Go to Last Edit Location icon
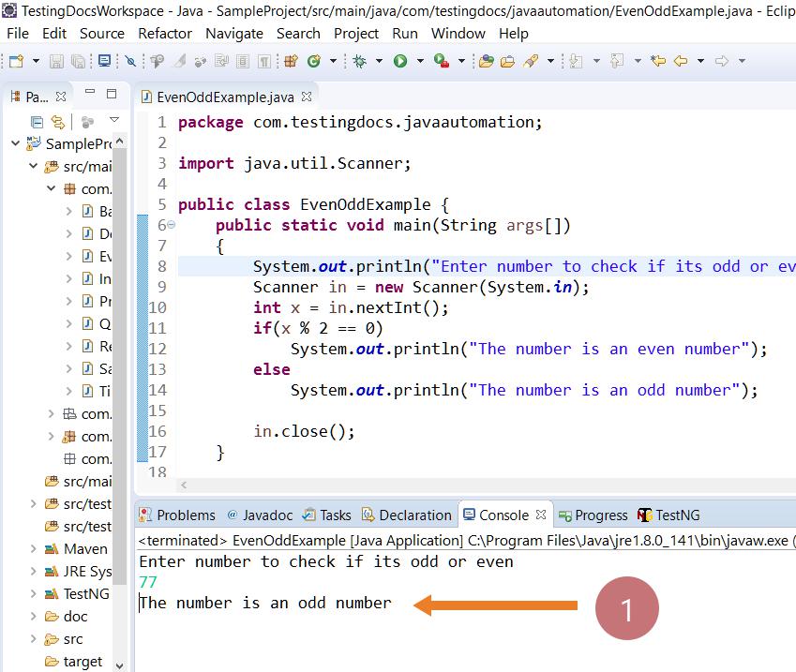Image resolution: width=796 pixels, height=672 pixels. [x=658, y=62]
